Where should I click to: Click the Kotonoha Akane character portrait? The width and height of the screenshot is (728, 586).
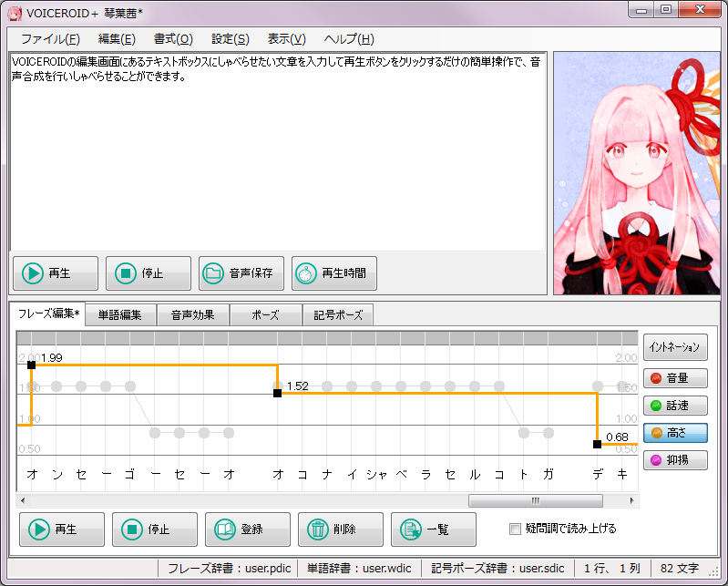point(637,173)
